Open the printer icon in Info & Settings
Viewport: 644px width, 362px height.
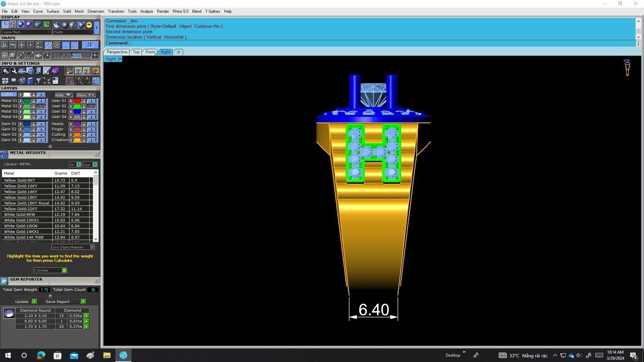22,71
